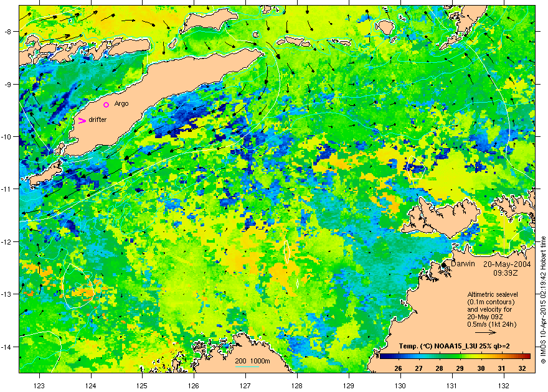Click the velocity scale reference arrow
Screen dimensions: 548x392
(x=486, y=333)
